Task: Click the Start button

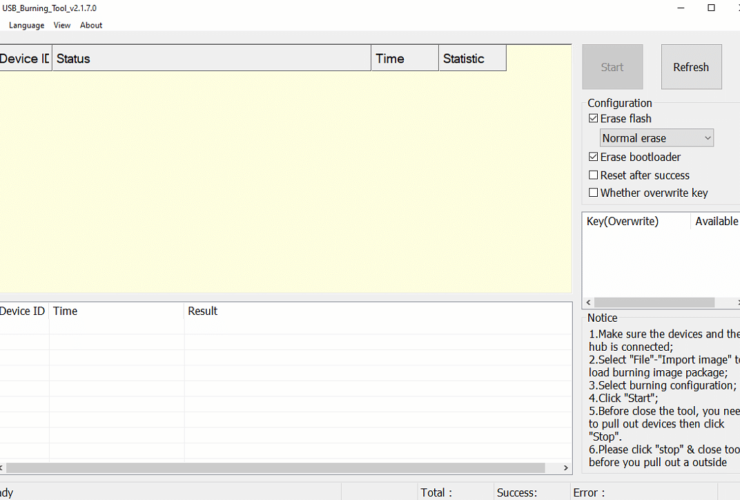Action: tap(612, 67)
